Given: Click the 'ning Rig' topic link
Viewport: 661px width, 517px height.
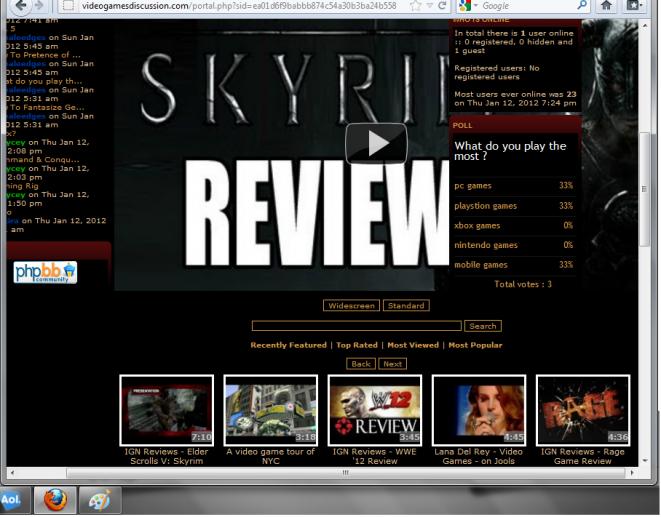Looking at the screenshot, I should (22, 186).
